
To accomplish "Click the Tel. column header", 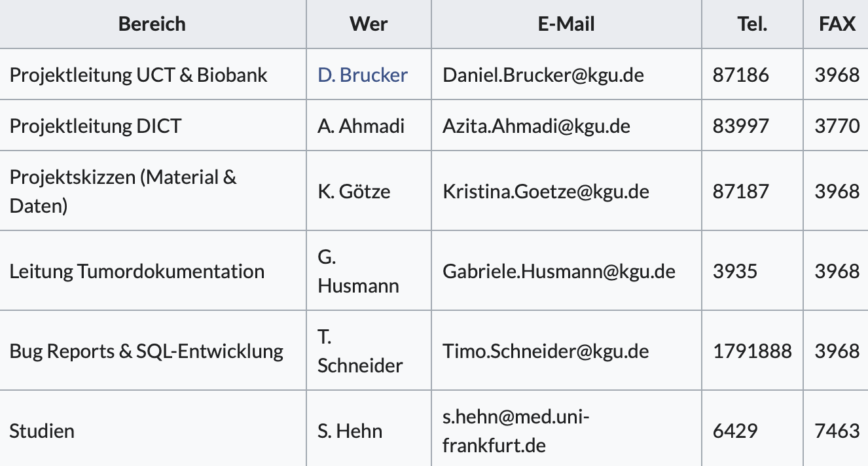I will pos(752,24).
